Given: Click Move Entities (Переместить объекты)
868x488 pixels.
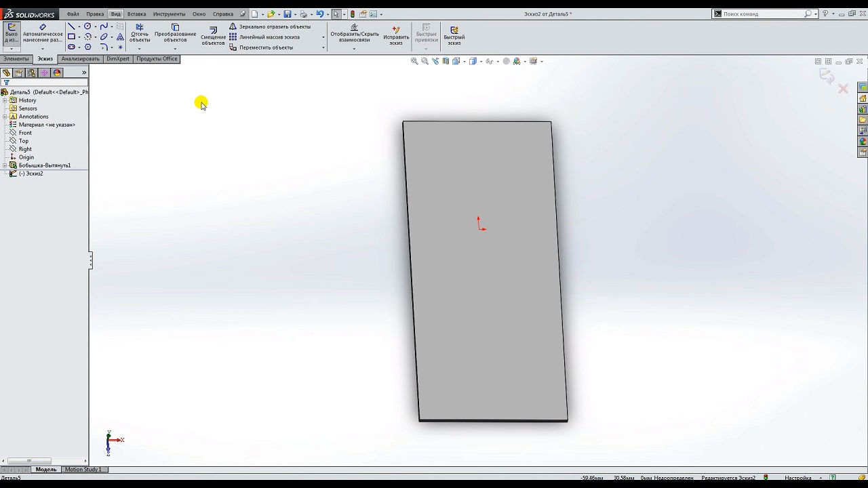Looking at the screenshot, I should pyautogui.click(x=266, y=47).
